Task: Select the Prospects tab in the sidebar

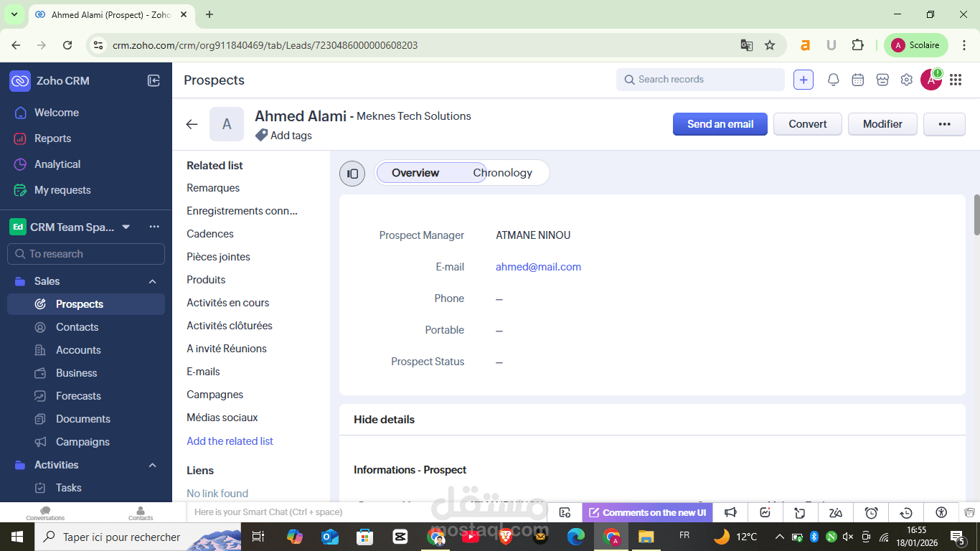Action: tap(79, 303)
